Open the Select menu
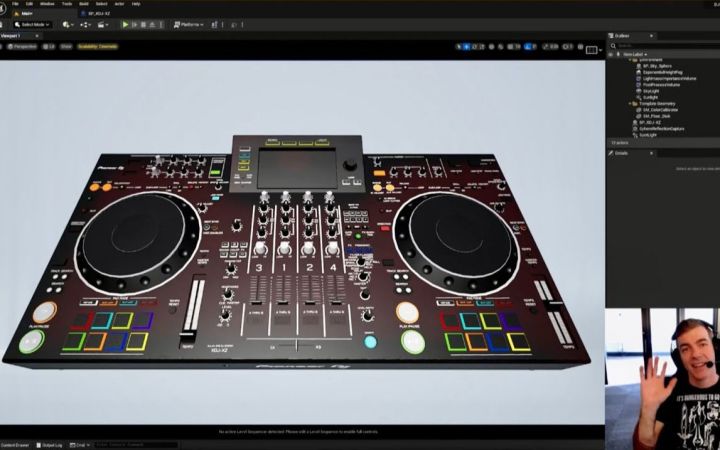This screenshot has width=720, height=450. [x=101, y=4]
